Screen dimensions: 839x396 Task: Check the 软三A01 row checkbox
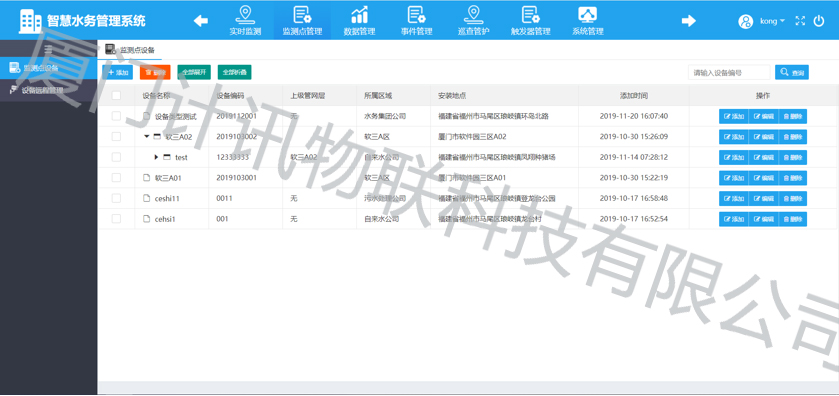click(116, 177)
